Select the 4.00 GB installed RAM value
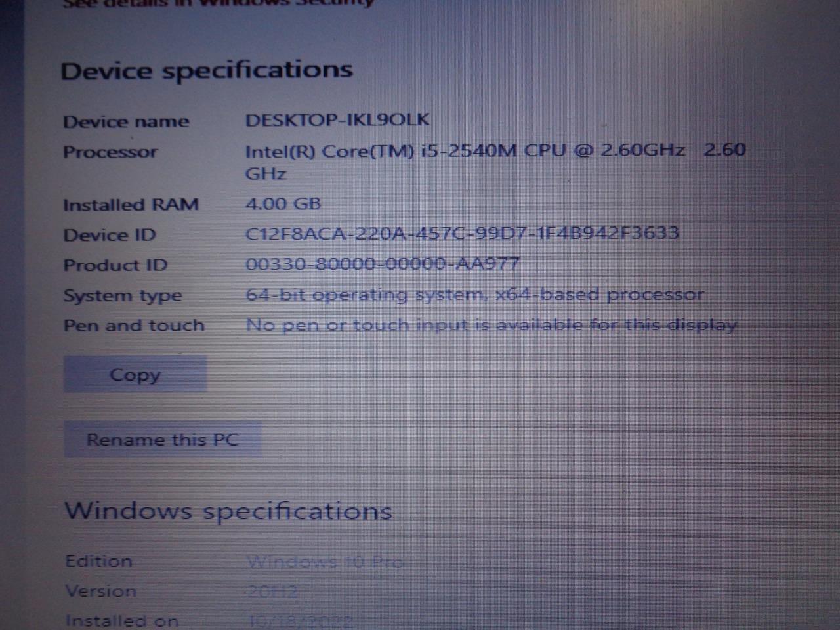The image size is (840, 630). point(283,203)
